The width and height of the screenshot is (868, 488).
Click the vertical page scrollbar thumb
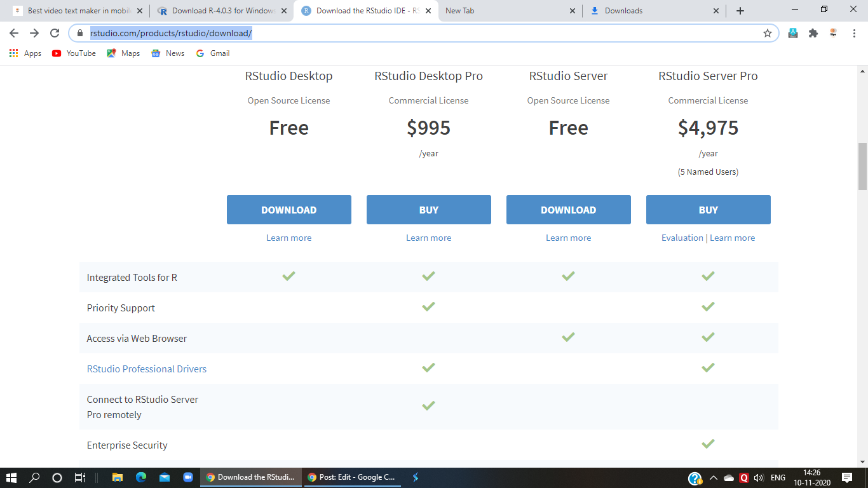click(862, 166)
